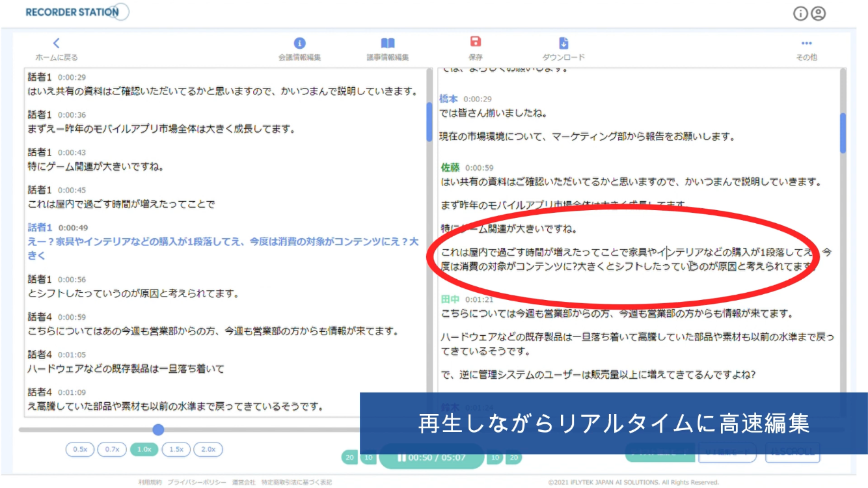Image resolution: width=868 pixels, height=488 pixels.
Task: Click the ダウンロード download icon
Action: tap(563, 43)
